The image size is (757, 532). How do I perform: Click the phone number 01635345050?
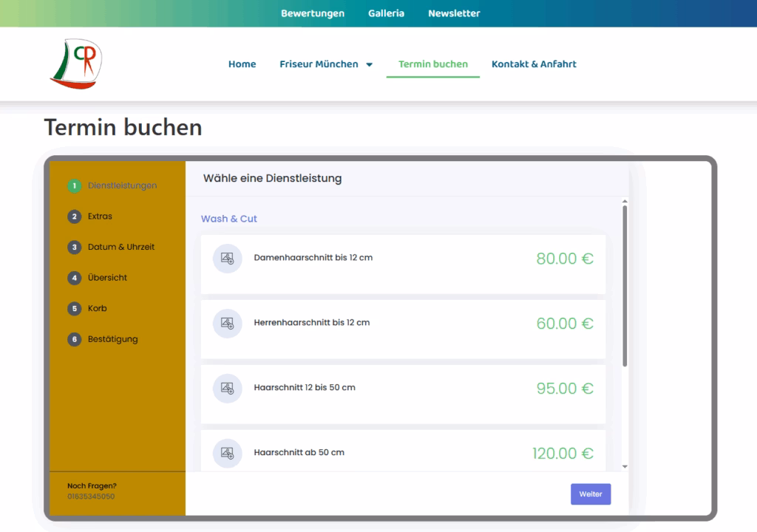coord(91,497)
